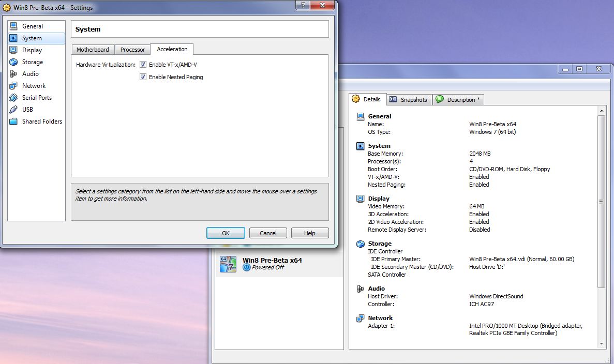Screen dimensions: 614x364
Task: Open the Display heading link in Details
Action: 379,199
